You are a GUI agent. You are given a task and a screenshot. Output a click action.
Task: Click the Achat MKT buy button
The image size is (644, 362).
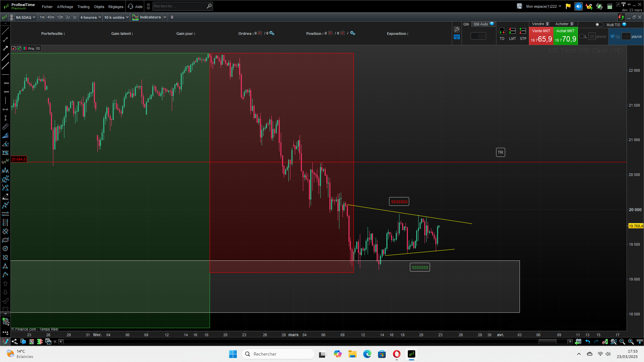[566, 36]
